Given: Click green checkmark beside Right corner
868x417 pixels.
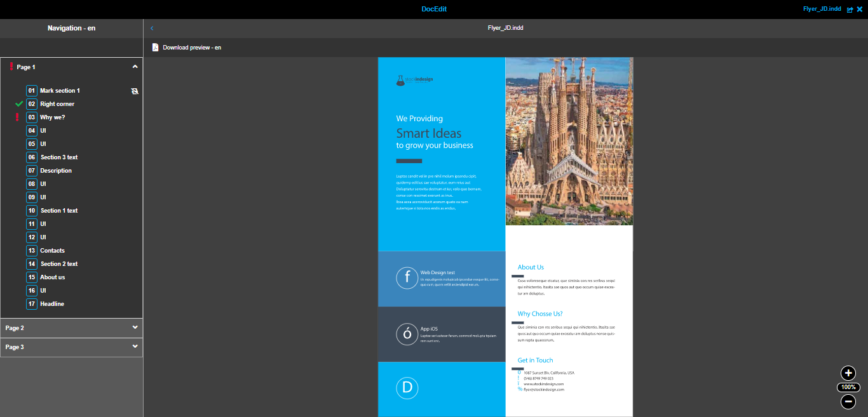Looking at the screenshot, I should [18, 103].
